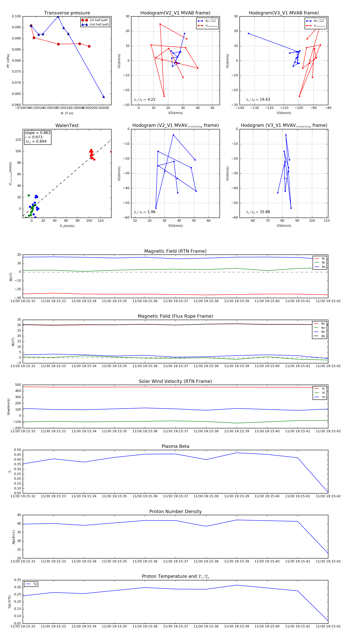351x644 pixels.
Task: Click the Walen test 'V_A(km/s)' axis label
Action: click(67, 226)
